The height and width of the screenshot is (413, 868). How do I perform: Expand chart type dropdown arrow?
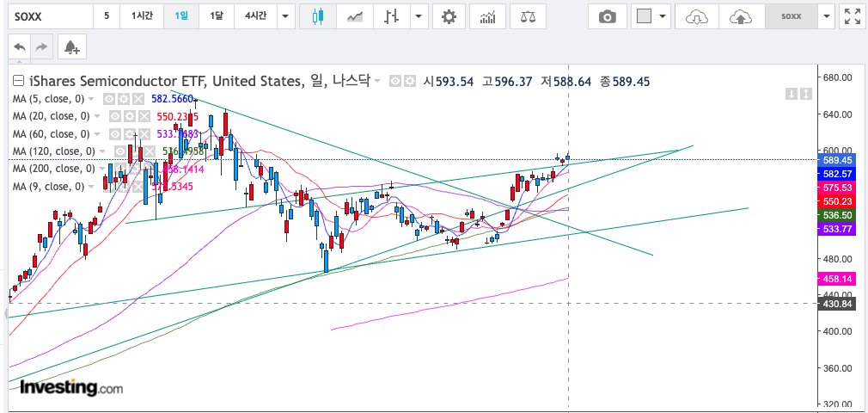pos(419,16)
